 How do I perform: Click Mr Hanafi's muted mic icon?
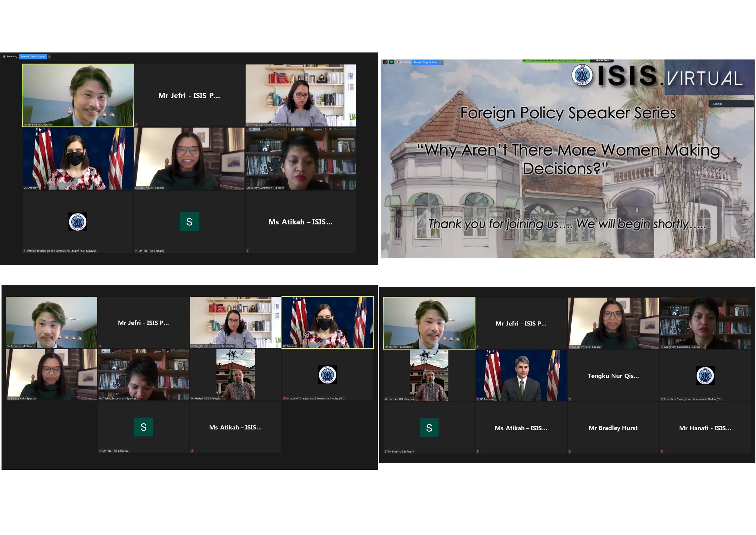pyautogui.click(x=662, y=452)
